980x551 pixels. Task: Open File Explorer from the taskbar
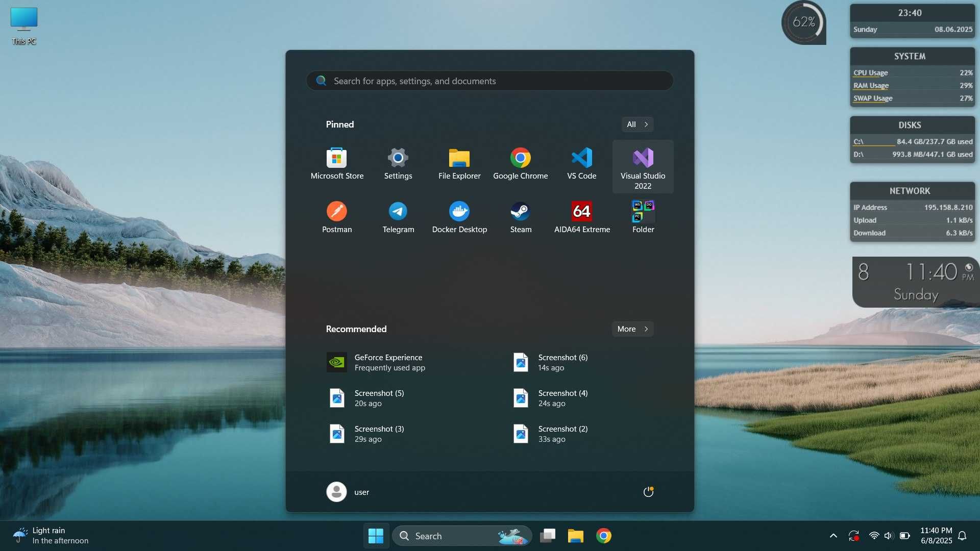coord(575,536)
